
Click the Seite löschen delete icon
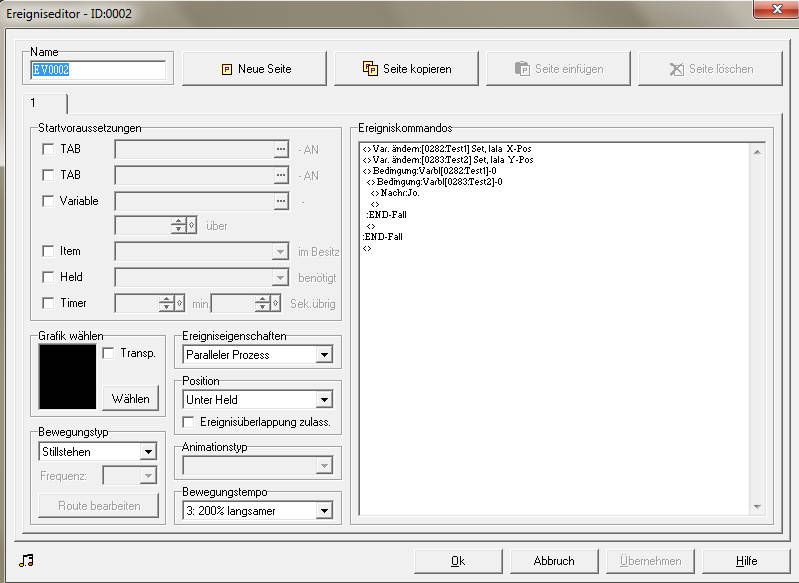click(676, 69)
